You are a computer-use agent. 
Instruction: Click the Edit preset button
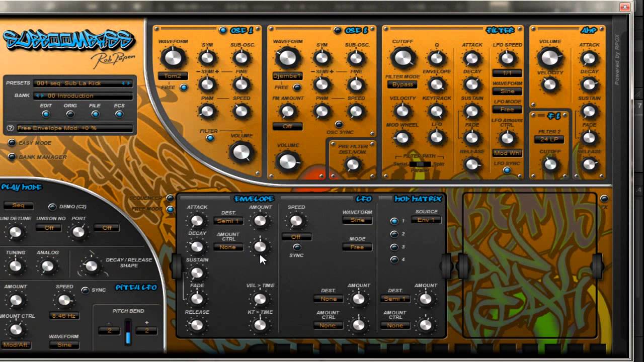coord(46,114)
